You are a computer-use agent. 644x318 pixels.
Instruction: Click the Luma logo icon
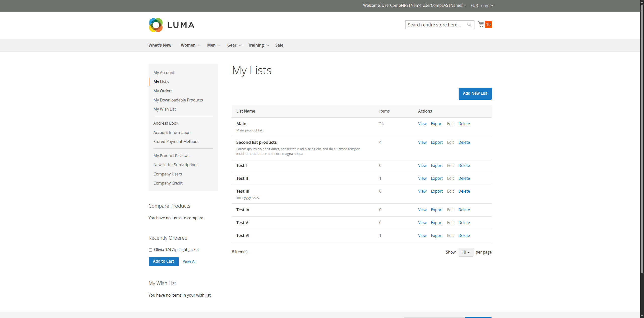pyautogui.click(x=156, y=25)
